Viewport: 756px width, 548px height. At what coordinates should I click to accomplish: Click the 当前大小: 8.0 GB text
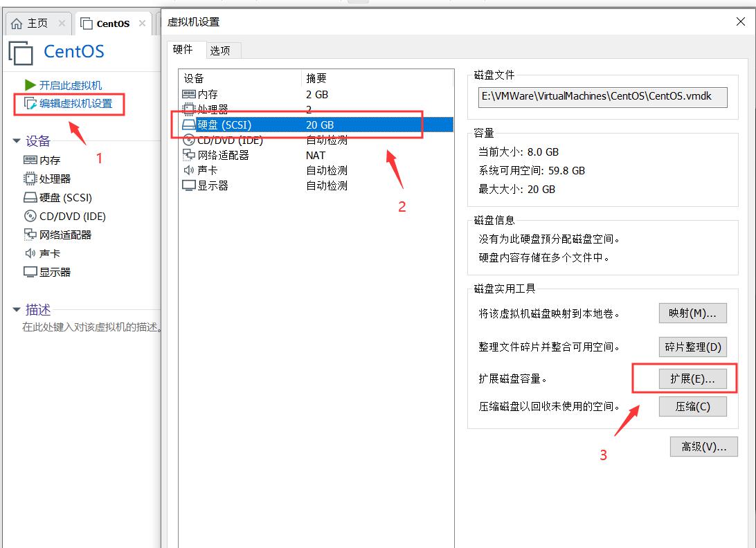pyautogui.click(x=519, y=152)
